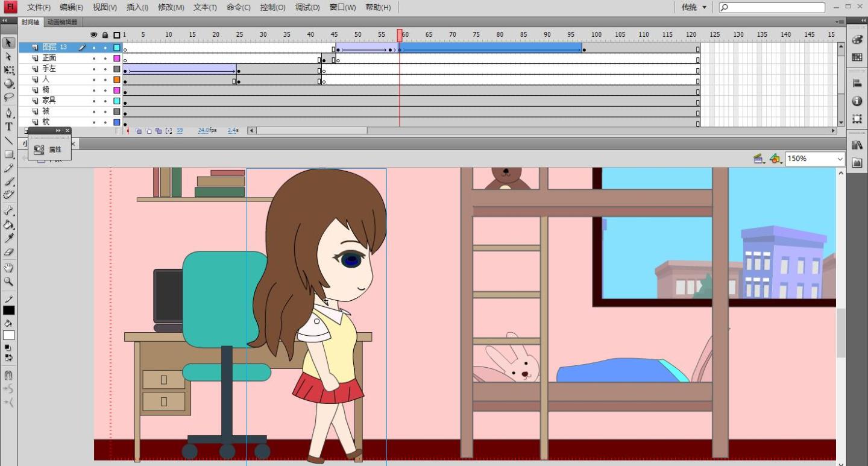
Task: Open the 编辑(E) menu
Action: (71, 7)
